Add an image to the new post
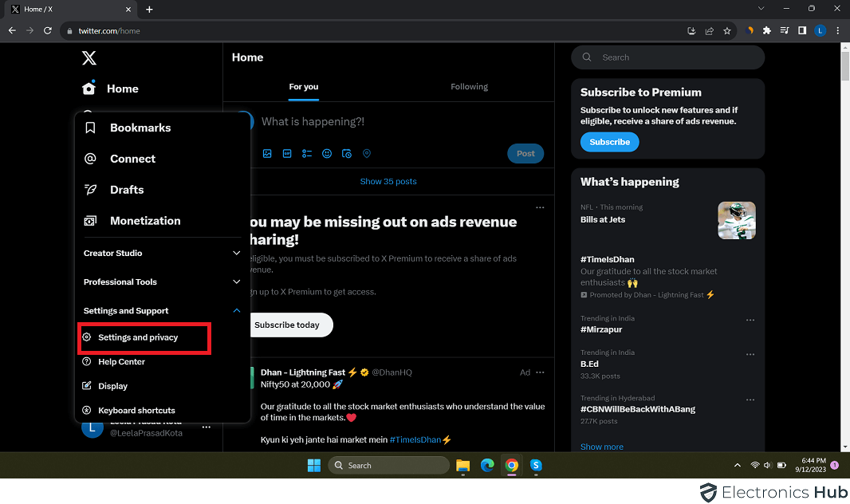Image resolution: width=850 pixels, height=504 pixels. coord(267,153)
